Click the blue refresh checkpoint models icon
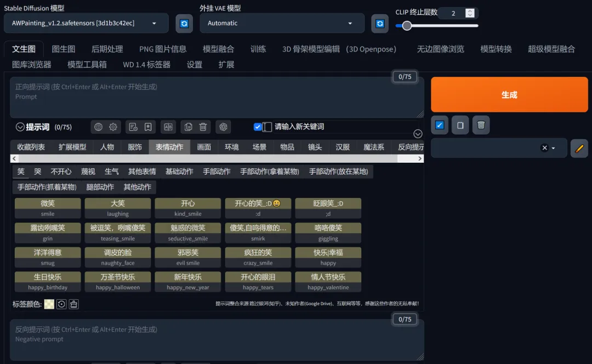 [184, 23]
